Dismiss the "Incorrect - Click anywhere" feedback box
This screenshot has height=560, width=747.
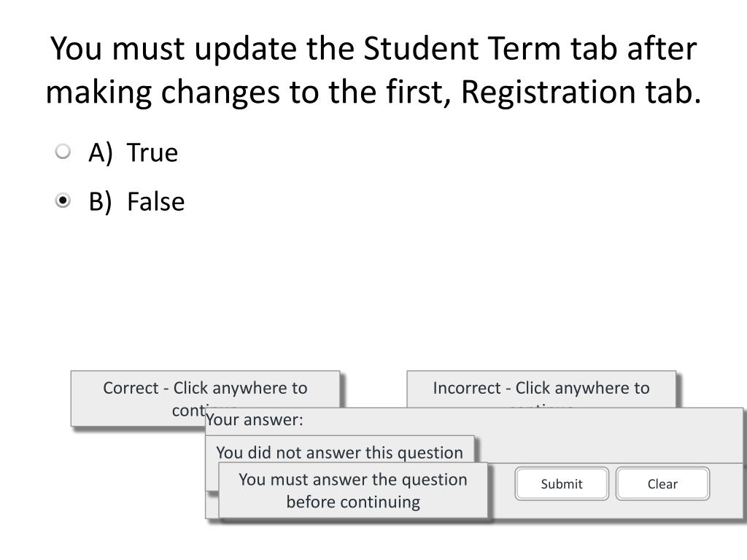[541, 389]
